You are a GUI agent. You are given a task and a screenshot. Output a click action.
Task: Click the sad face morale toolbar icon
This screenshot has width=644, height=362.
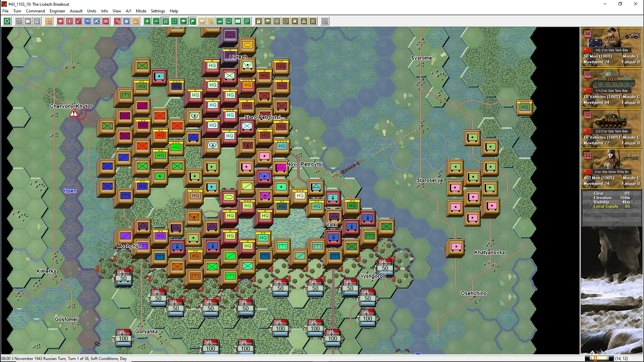[286, 21]
